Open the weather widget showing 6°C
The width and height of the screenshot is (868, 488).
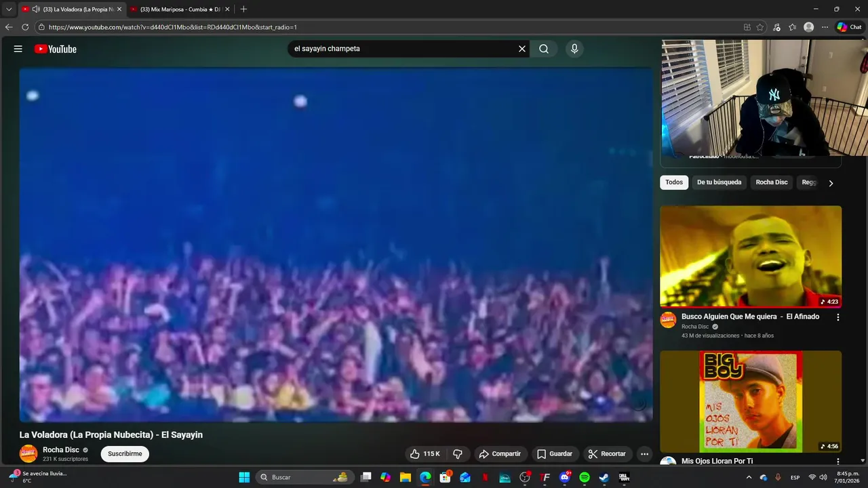[x=37, y=477]
